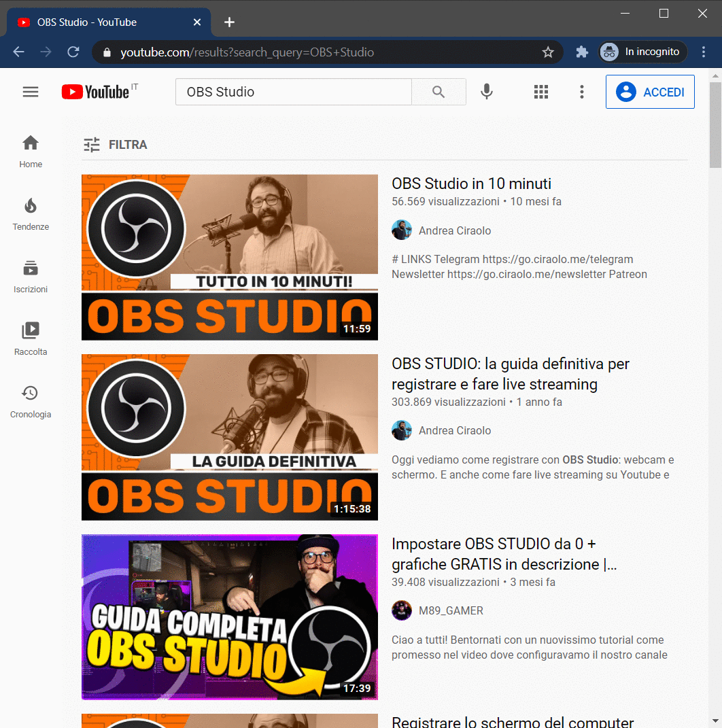The image size is (722, 728).
Task: Minimize the Chrome window
Action: point(625,14)
